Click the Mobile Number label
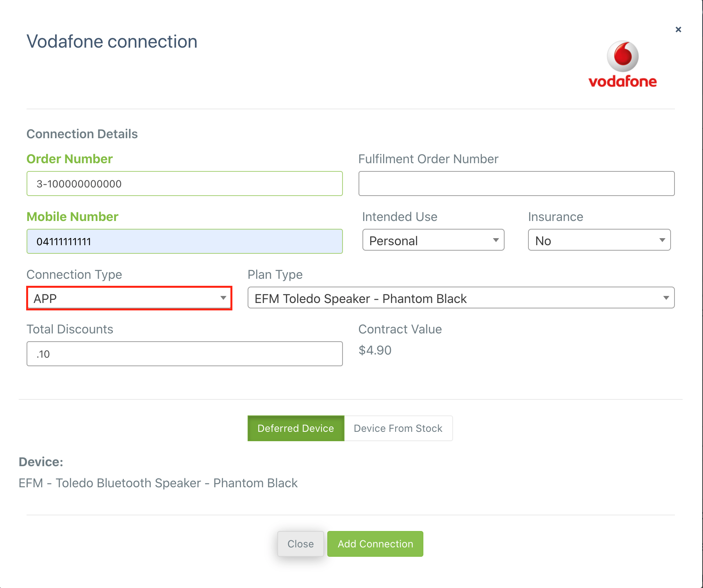Image resolution: width=703 pixels, height=588 pixels. coord(72,217)
